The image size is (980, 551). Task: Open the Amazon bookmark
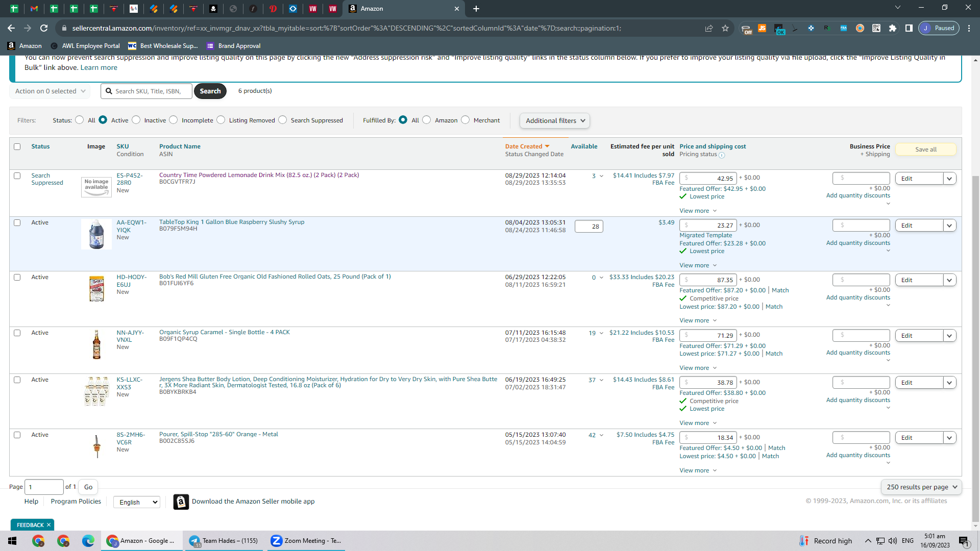pos(24,45)
